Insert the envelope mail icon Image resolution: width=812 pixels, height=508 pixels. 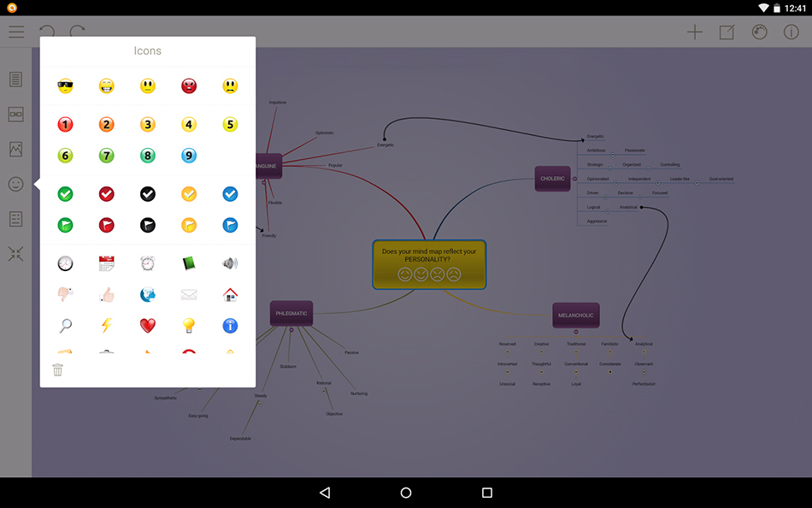(x=189, y=294)
